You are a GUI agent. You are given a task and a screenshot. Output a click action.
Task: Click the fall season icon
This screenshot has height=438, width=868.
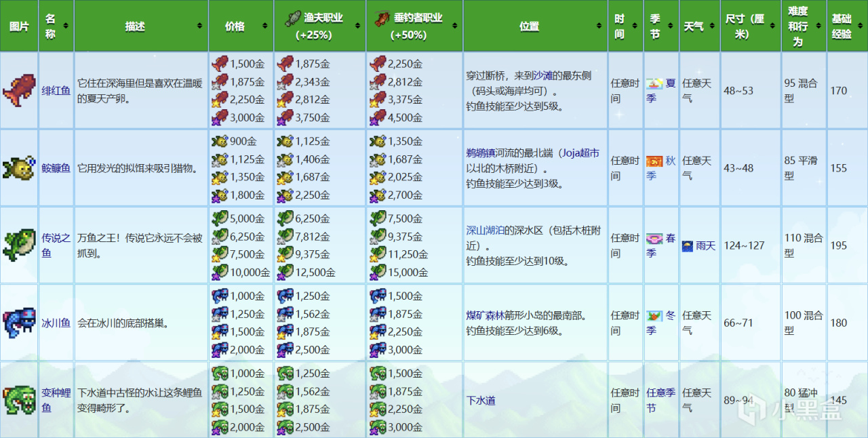[x=654, y=160]
